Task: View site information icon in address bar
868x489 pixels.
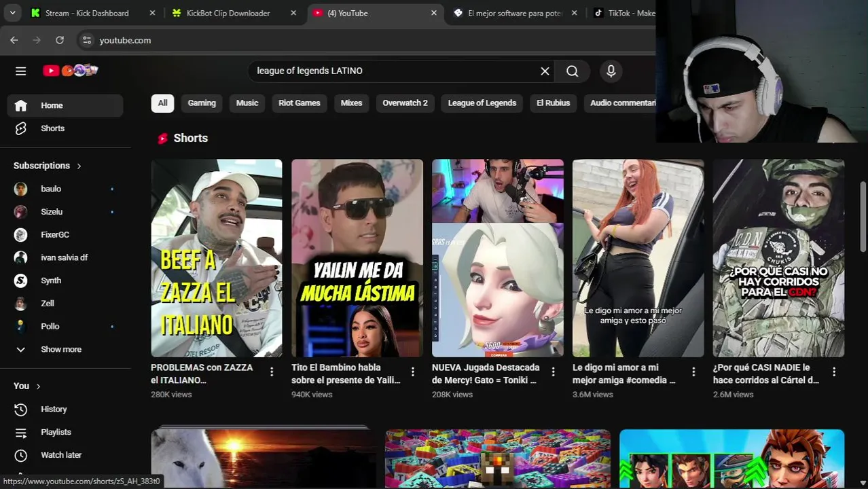Action: (87, 40)
